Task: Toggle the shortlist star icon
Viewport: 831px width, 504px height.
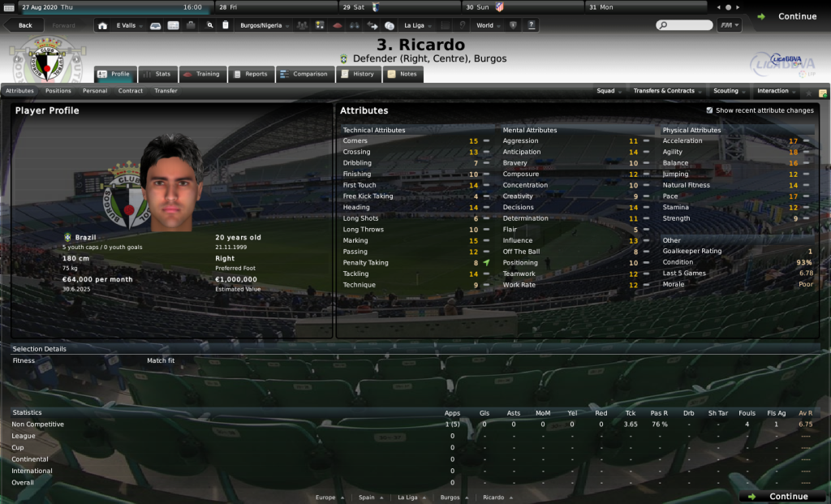Action: (x=808, y=93)
